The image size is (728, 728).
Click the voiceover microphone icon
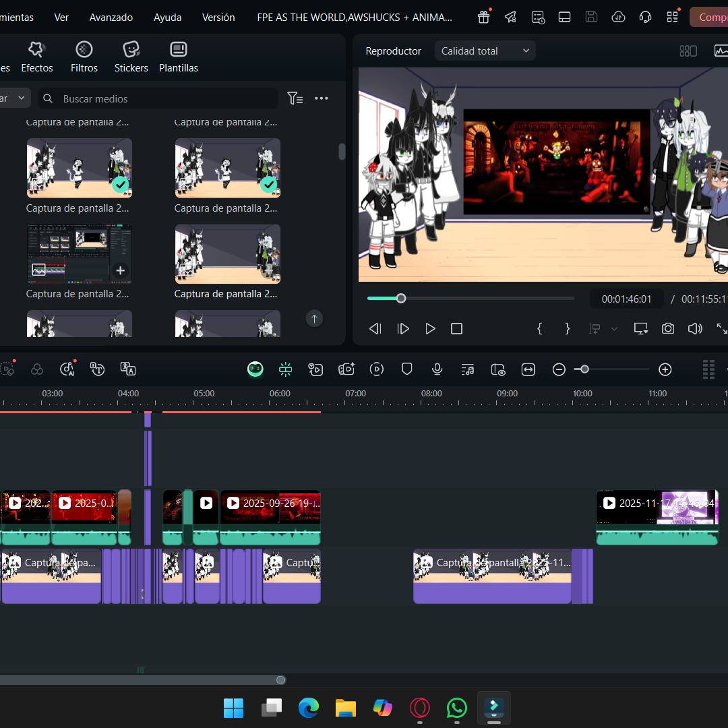[x=437, y=369]
